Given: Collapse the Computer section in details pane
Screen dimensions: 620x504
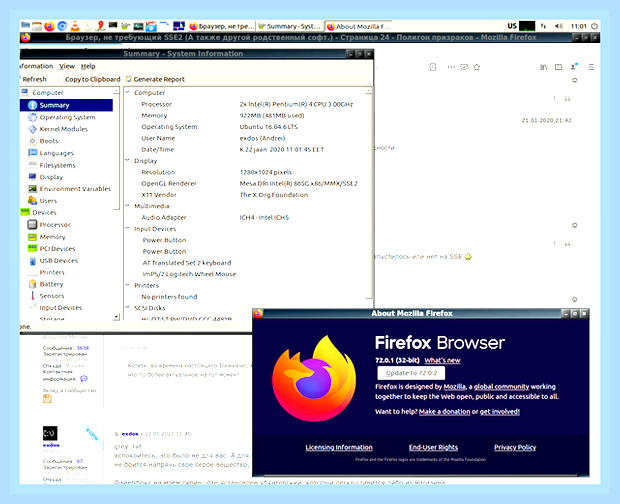Looking at the screenshot, I should pyautogui.click(x=128, y=92).
